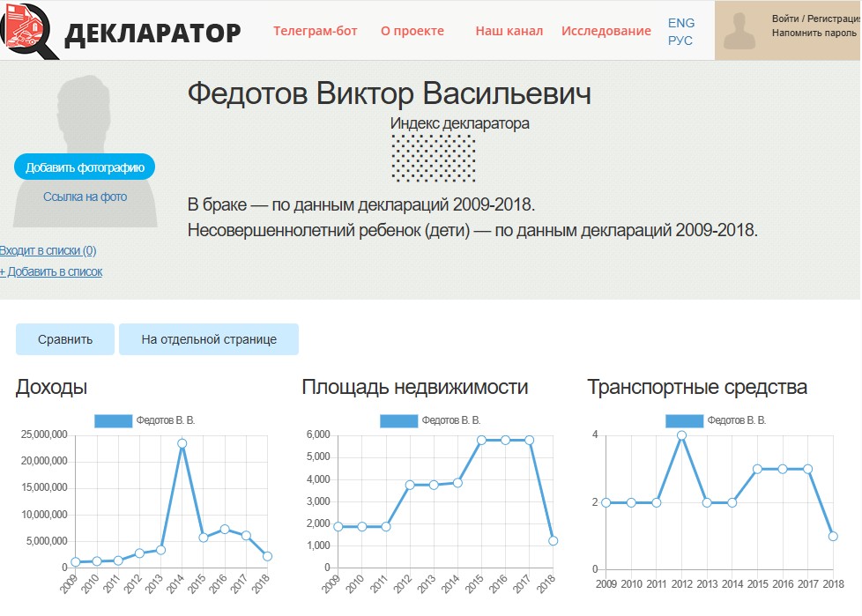The image size is (862, 616).
Task: Click На отдельной странице button
Action: pyautogui.click(x=209, y=339)
